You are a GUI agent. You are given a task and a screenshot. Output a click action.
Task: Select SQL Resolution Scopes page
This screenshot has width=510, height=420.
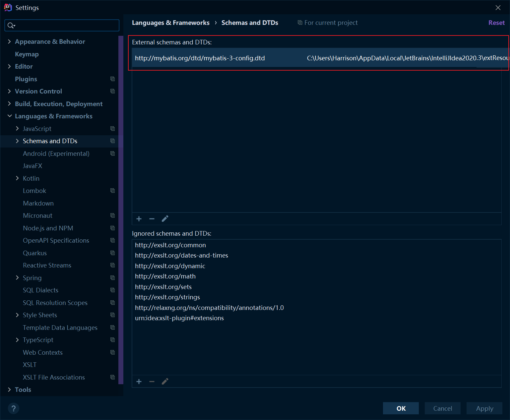click(55, 303)
